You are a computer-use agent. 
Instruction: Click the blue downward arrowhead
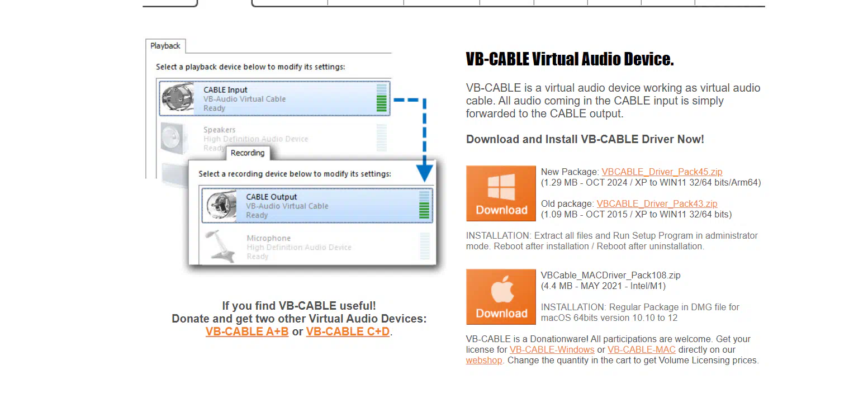point(425,173)
